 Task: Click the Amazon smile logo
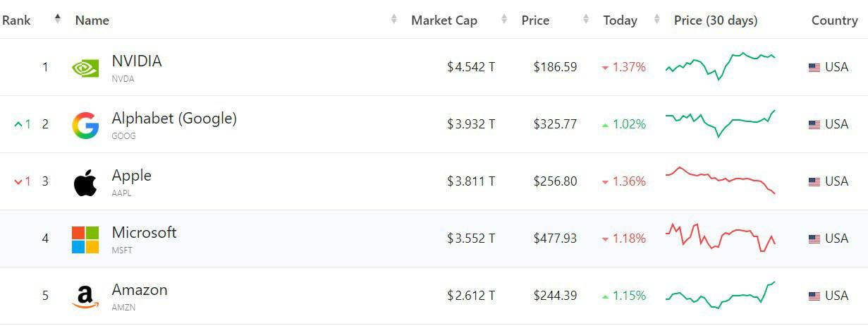coord(85,297)
